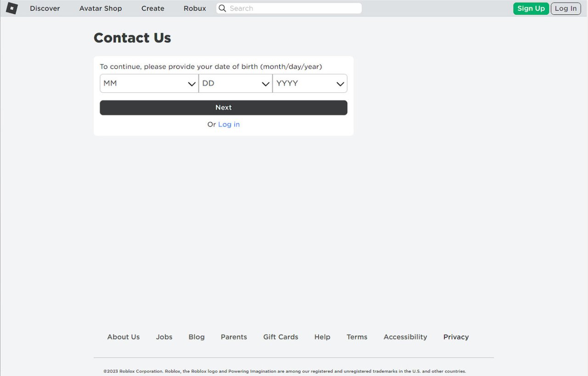The image size is (588, 376).
Task: Click the Roblox logo icon
Action: click(11, 8)
